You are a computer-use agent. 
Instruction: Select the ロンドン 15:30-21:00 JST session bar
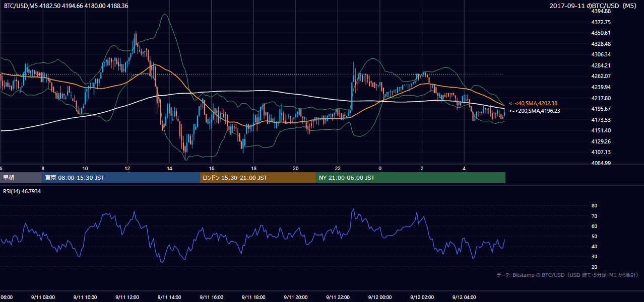click(258, 178)
